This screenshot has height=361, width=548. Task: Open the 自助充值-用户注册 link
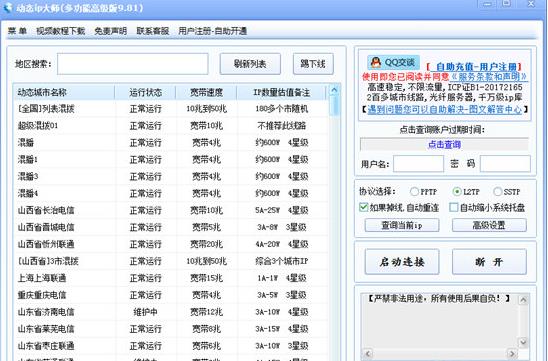476,67
